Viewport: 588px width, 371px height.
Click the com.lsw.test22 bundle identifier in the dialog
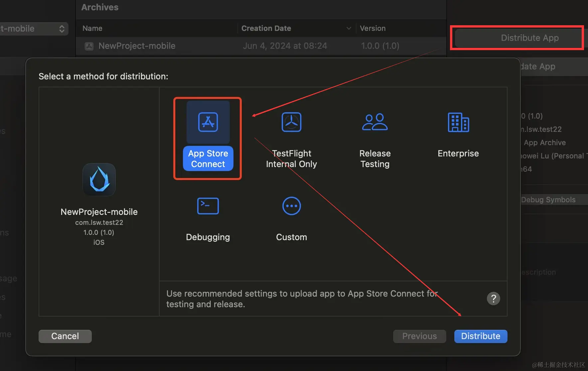pos(99,223)
